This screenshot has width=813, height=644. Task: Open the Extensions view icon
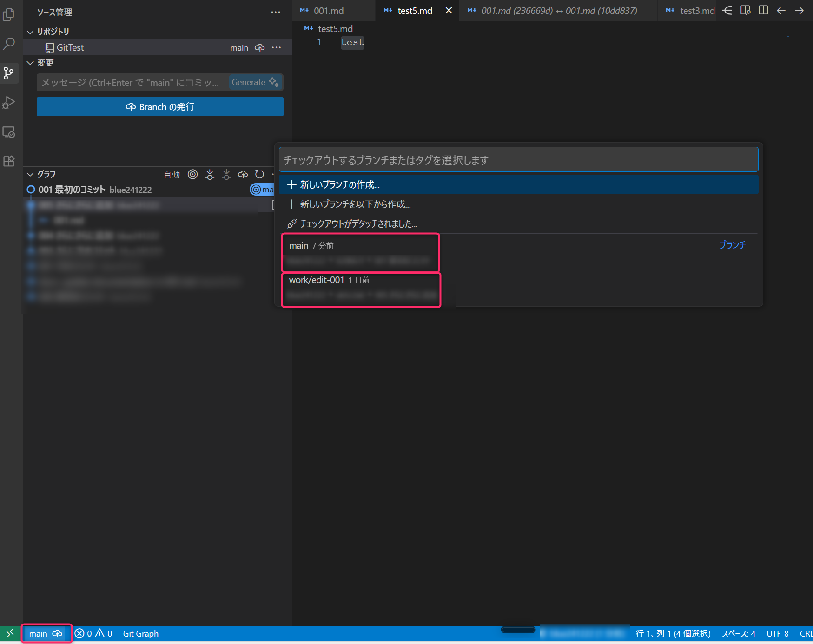(x=9, y=161)
